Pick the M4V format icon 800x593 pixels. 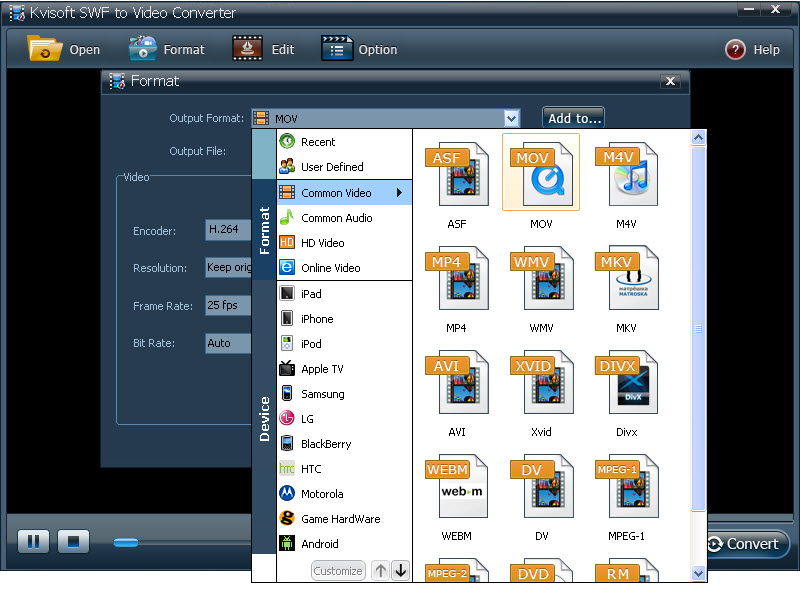click(626, 174)
